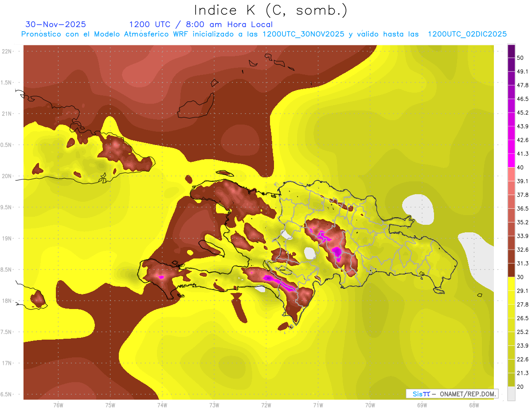Select the olive swatch between 20 and 21.3
This screenshot has width=532, height=411.
(512, 380)
